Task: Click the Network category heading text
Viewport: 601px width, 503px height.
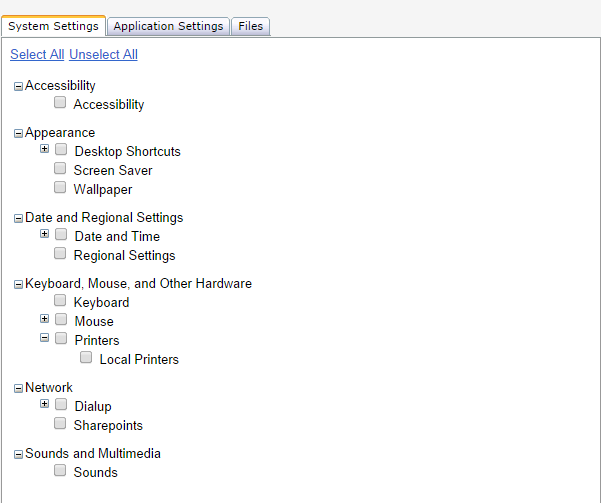Action: coord(49,388)
